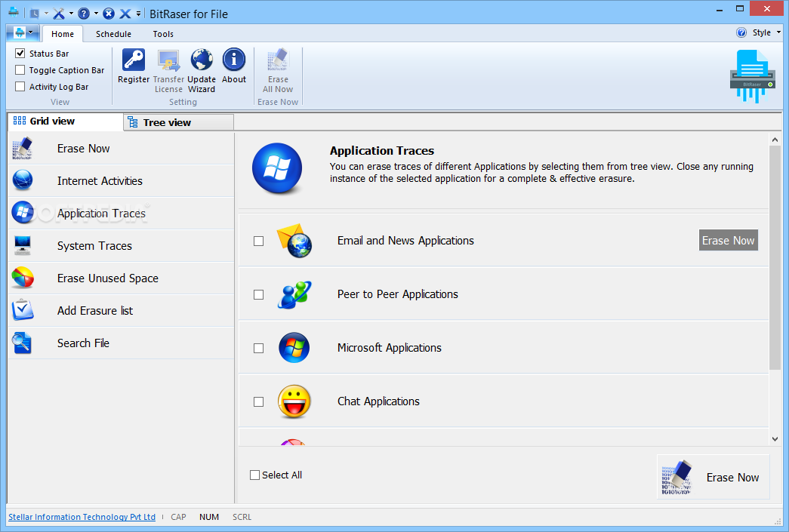Open System Traces category
The width and height of the screenshot is (789, 532).
(94, 246)
